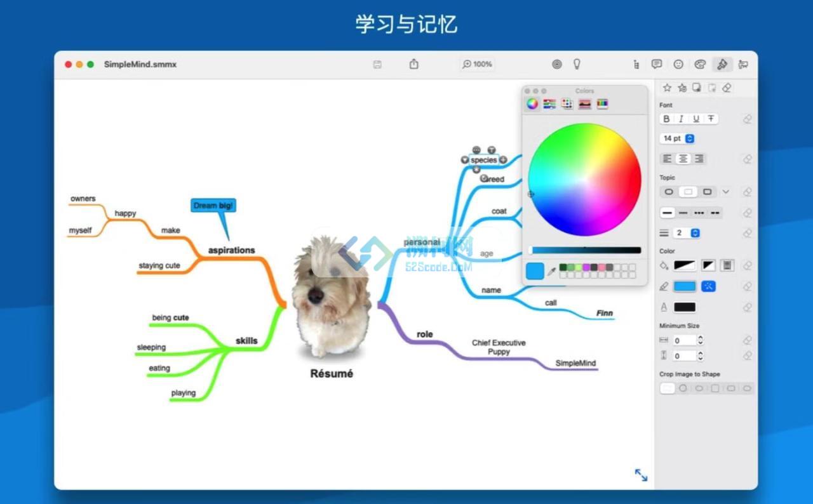Image resolution: width=813 pixels, height=504 pixels.
Task: Open the style palette icon
Action: 700,64
